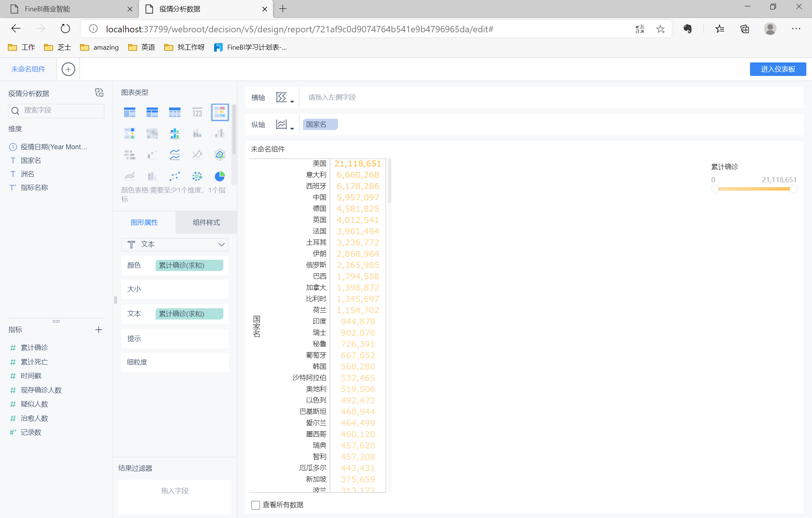Screen dimensions: 812x518
Task: Click the switch dataset icon beside 疫情分析数据
Action: click(x=99, y=93)
